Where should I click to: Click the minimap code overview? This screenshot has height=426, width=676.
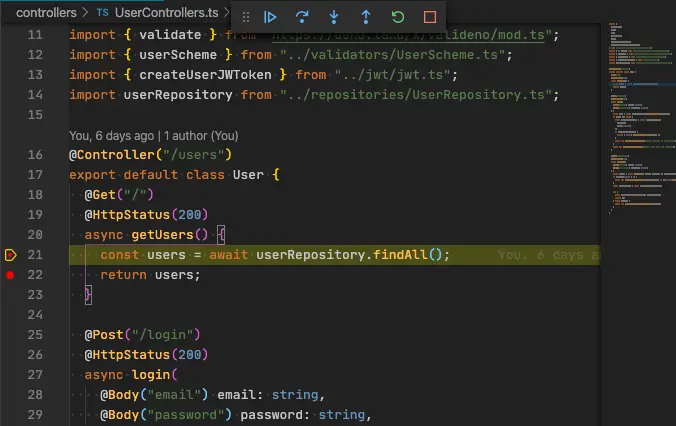pos(642,116)
